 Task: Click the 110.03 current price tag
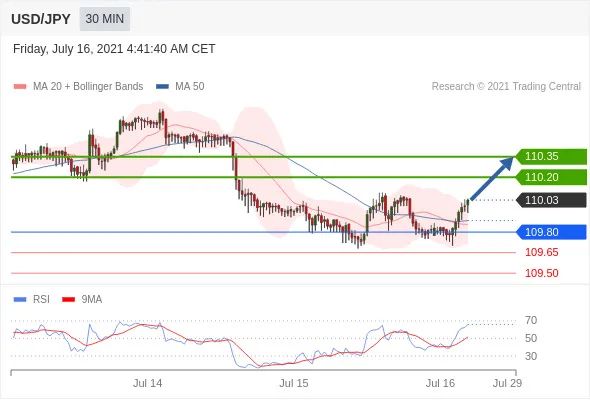(551, 200)
